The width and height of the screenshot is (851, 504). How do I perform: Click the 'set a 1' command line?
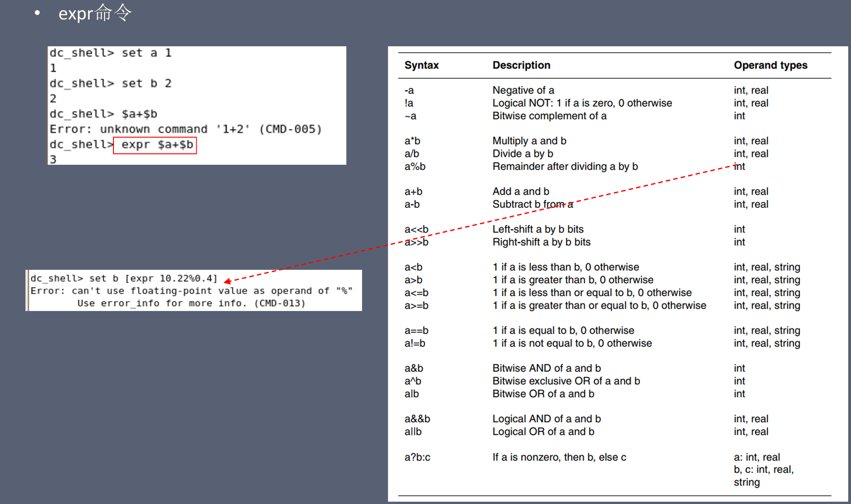click(x=111, y=53)
